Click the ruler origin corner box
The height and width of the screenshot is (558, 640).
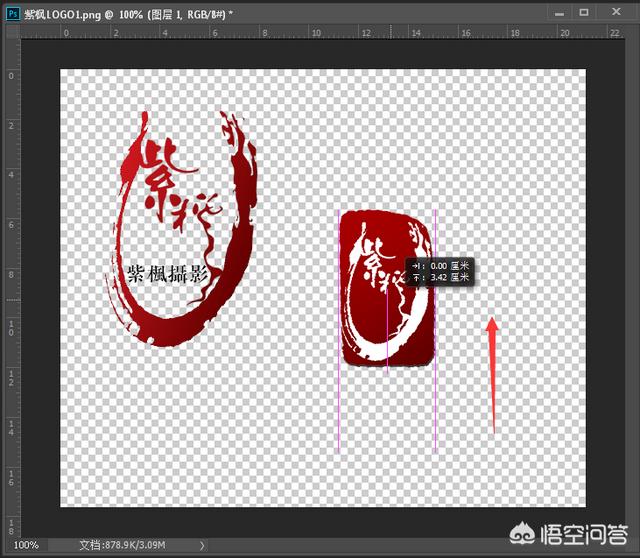(x=10, y=32)
